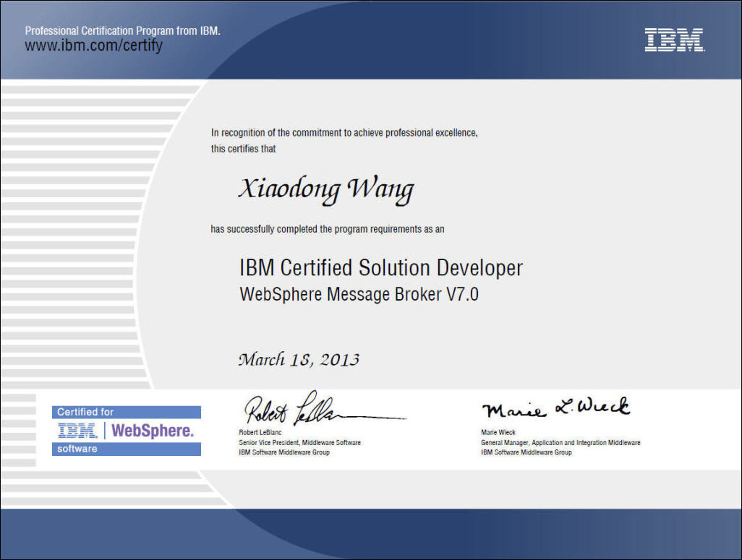The height and width of the screenshot is (560, 742).
Task: Click "Senior Vice President, Middleware Software" text
Action: tap(299, 443)
